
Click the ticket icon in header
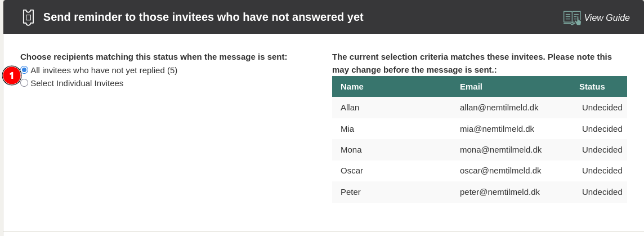point(28,17)
